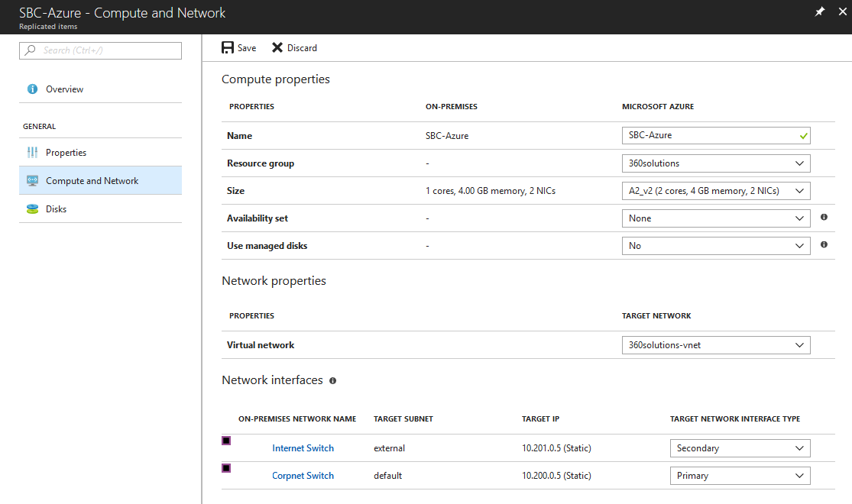This screenshot has height=504, width=852.
Task: Click the Properties bars icon in sidebar
Action: (x=33, y=153)
